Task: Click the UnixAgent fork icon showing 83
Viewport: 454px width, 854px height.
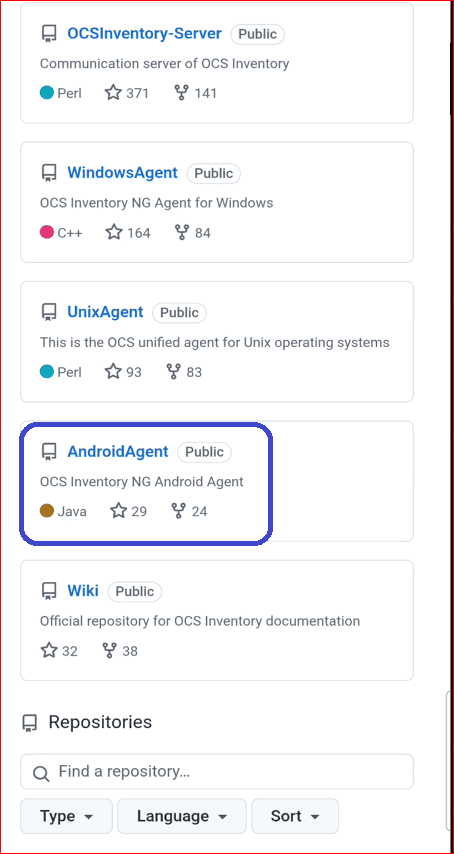Action: (174, 372)
